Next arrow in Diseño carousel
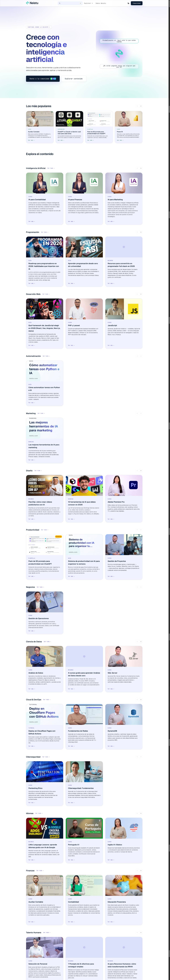The width and height of the screenshot is (170, 980). (141, 471)
